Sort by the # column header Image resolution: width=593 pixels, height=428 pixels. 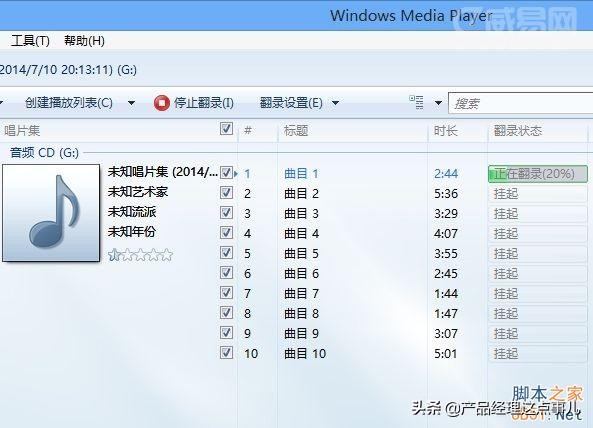248,131
